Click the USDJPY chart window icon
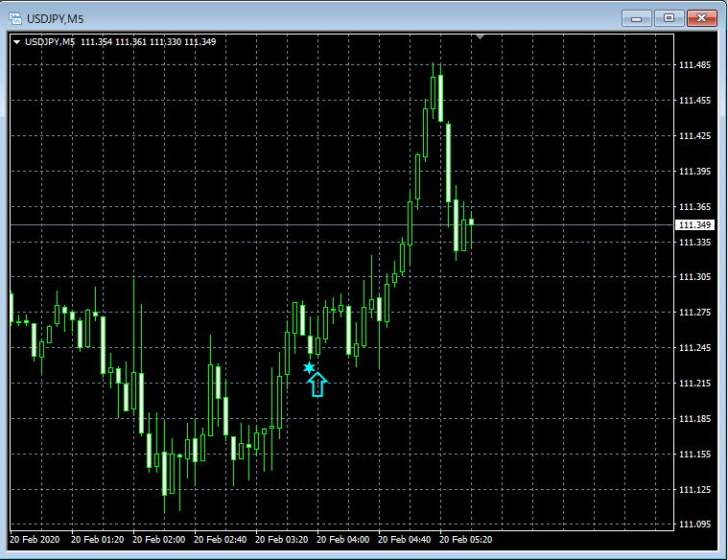Viewport: 728px width, 560px height. pyautogui.click(x=15, y=18)
